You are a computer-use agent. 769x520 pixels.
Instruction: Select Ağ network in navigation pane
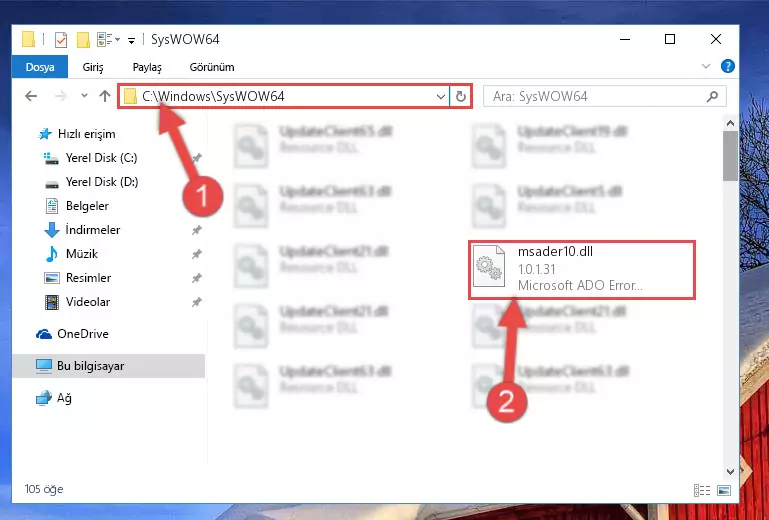pyautogui.click(x=54, y=398)
